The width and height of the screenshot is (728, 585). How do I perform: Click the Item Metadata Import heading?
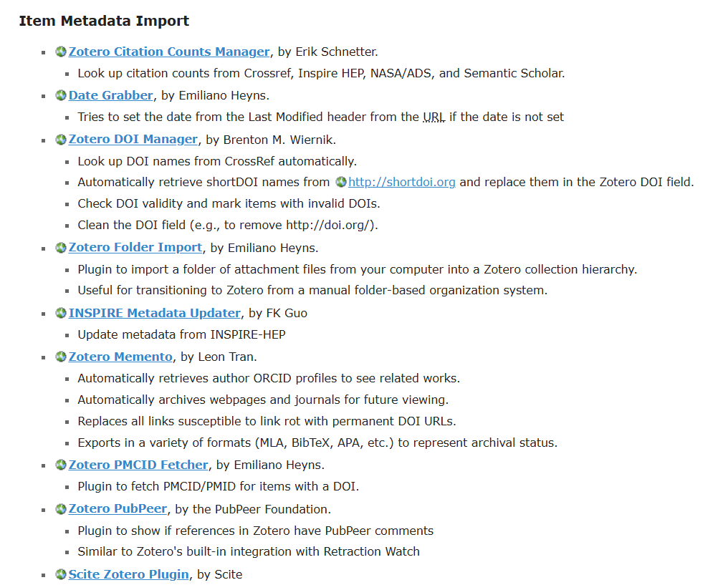[x=104, y=21]
